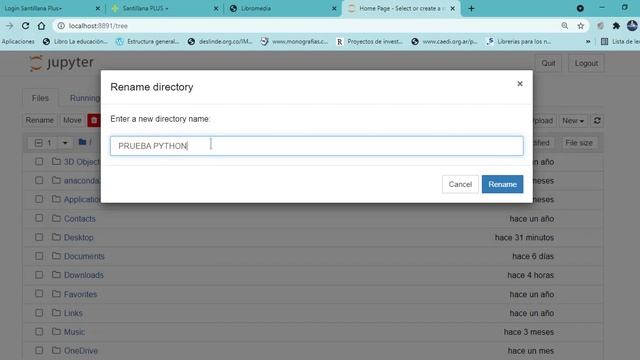Image resolution: width=640 pixels, height=360 pixels.
Task: Check the Desktop folder checkbox
Action: tap(39, 237)
